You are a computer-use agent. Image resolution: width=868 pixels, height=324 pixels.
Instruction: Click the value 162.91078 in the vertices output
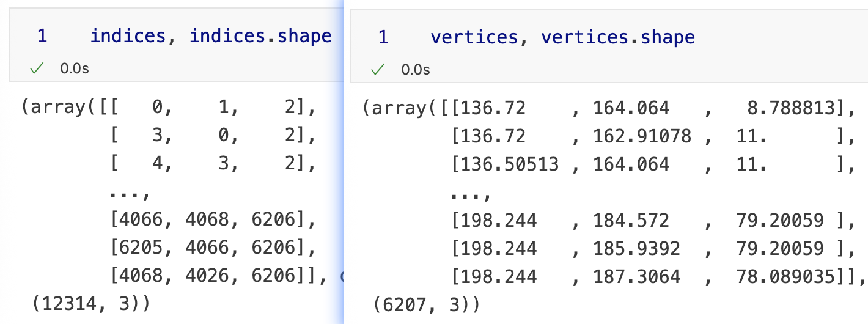(642, 137)
